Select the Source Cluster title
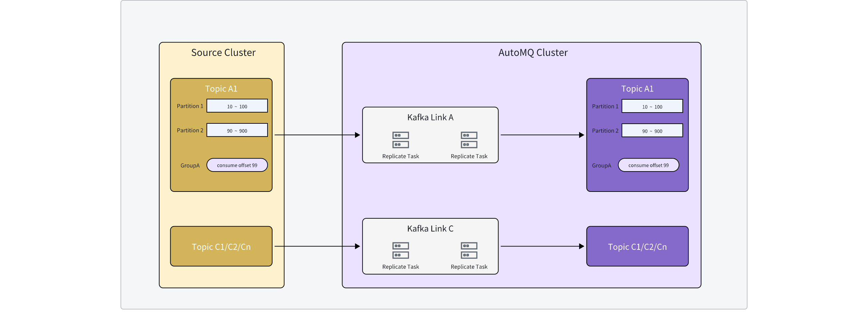The width and height of the screenshot is (868, 320). [223, 53]
